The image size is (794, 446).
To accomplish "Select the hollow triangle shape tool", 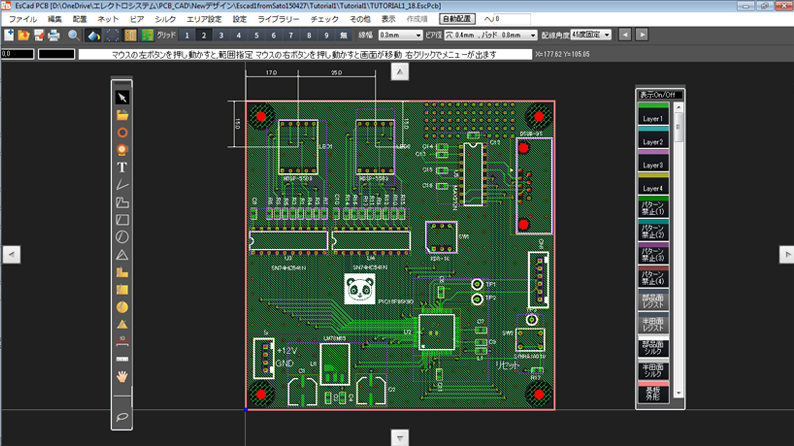I will [122, 254].
